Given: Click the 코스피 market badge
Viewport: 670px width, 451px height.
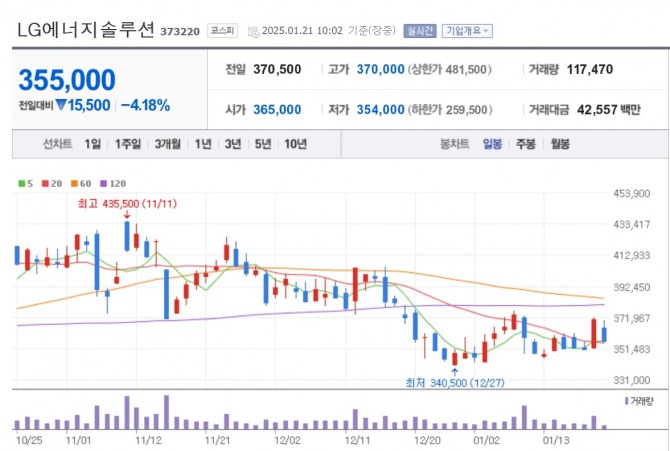Looking at the screenshot, I should point(221,31).
